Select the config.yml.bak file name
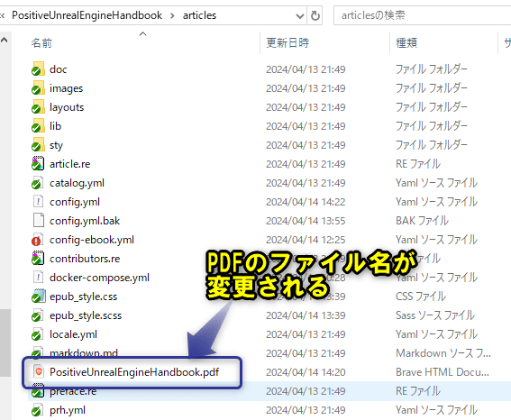The width and height of the screenshot is (511, 420). click(x=85, y=221)
